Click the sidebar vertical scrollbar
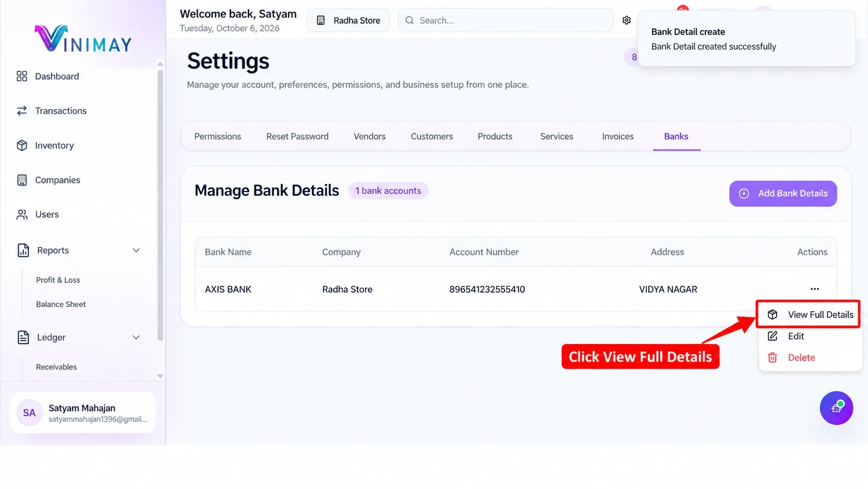 tap(160, 205)
